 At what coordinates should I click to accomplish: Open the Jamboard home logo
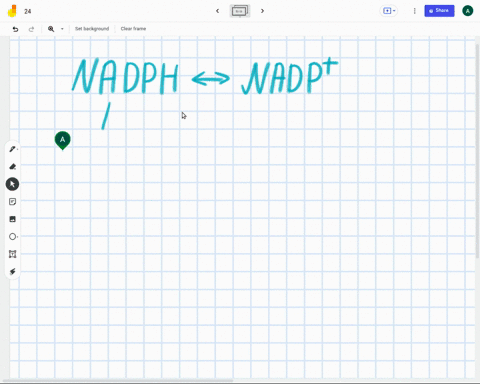pos(12,11)
